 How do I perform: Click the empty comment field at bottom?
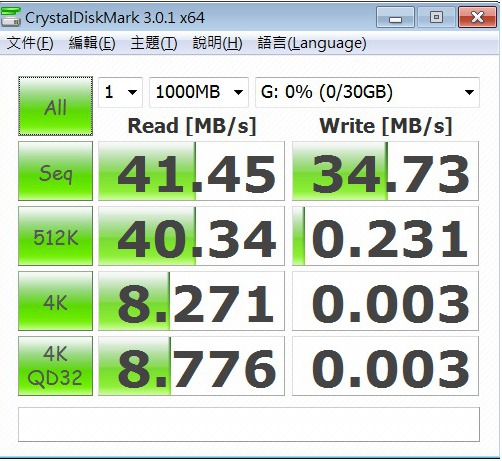[x=249, y=424]
